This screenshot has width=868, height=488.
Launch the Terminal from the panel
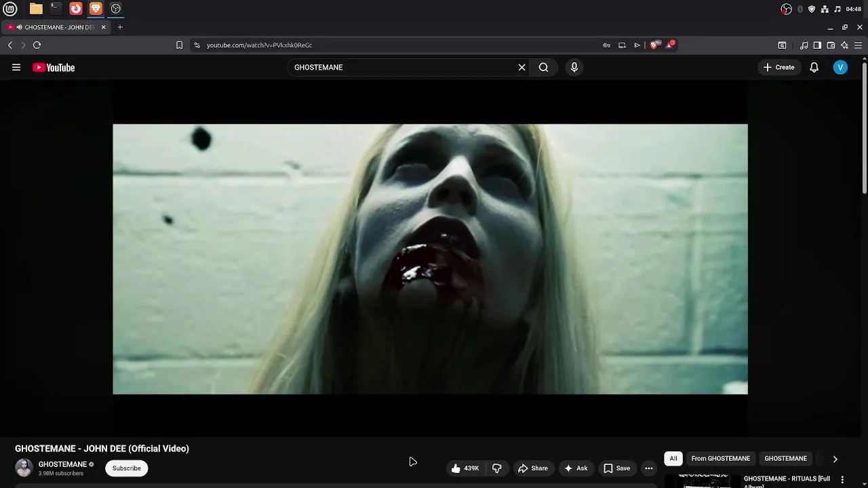pos(56,9)
